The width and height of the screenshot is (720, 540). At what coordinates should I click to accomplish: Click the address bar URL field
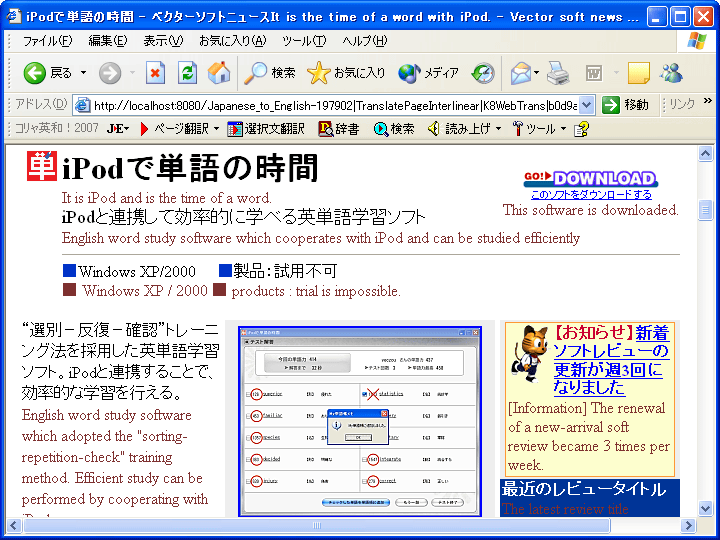tap(335, 106)
